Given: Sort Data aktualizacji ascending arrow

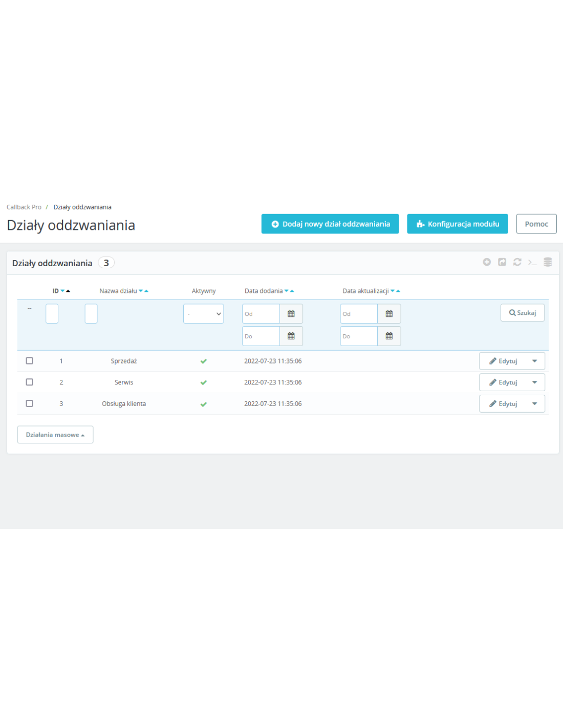Looking at the screenshot, I should click(398, 291).
